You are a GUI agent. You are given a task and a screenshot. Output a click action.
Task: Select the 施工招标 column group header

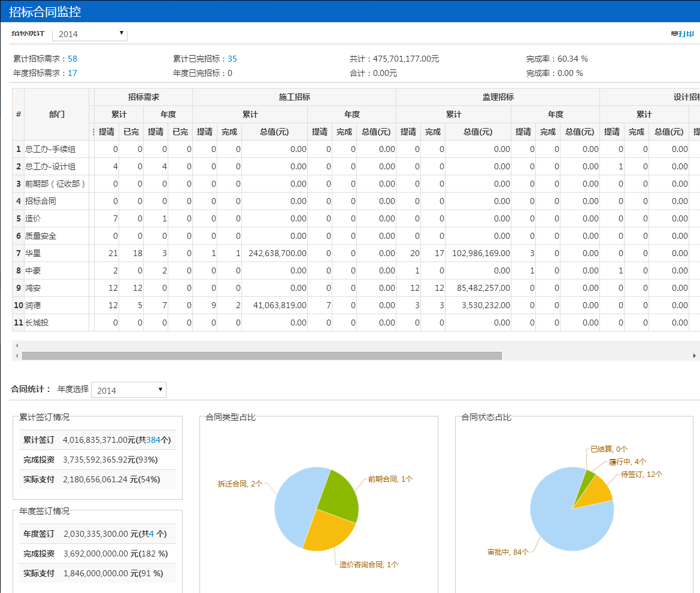[294, 97]
